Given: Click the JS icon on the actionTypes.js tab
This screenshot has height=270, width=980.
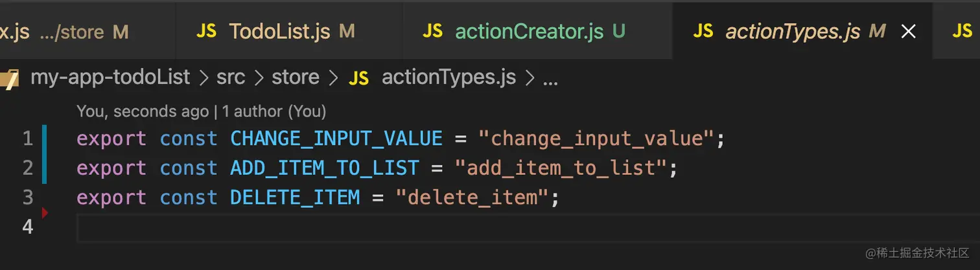Looking at the screenshot, I should point(703,30).
